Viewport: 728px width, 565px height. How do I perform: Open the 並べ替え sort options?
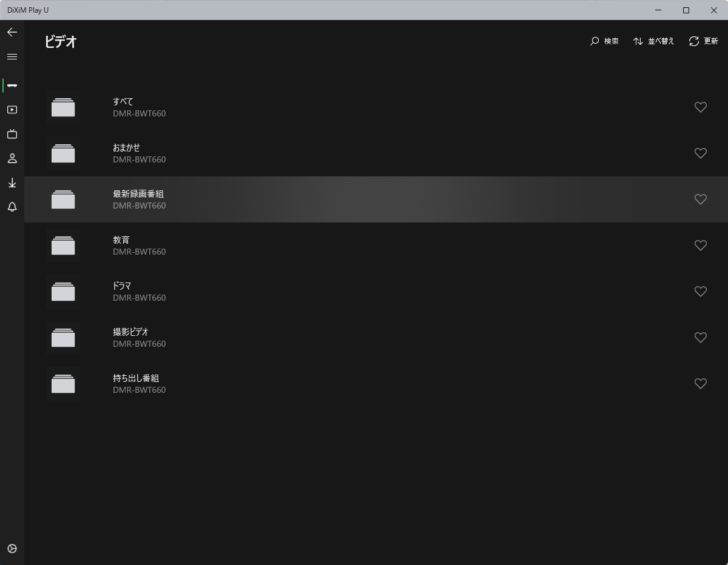pyautogui.click(x=654, y=41)
